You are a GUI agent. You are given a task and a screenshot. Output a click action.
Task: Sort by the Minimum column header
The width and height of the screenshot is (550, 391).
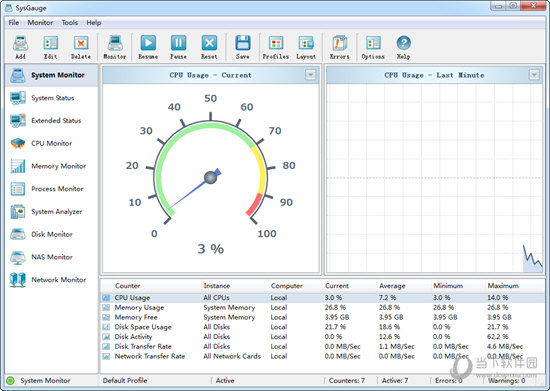(448, 286)
